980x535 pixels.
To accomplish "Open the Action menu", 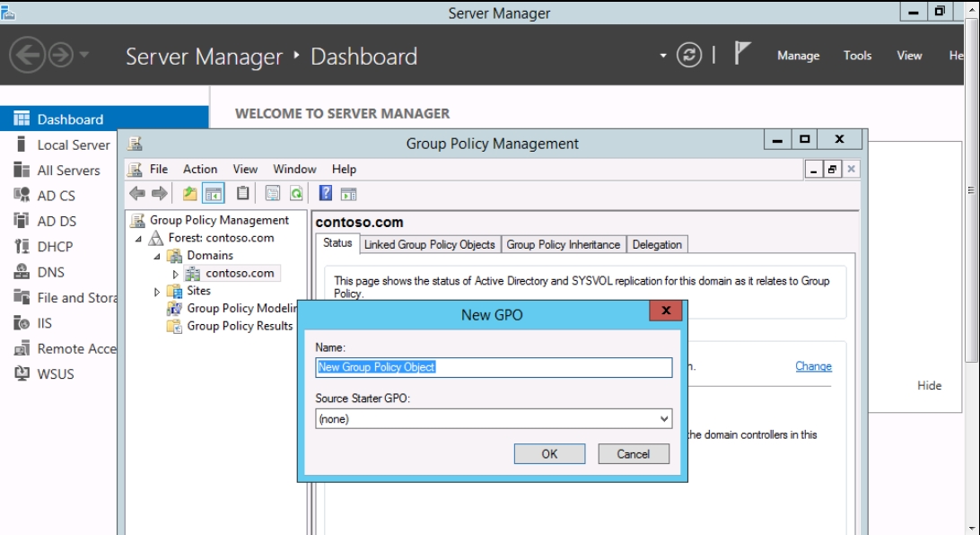I will pos(200,169).
